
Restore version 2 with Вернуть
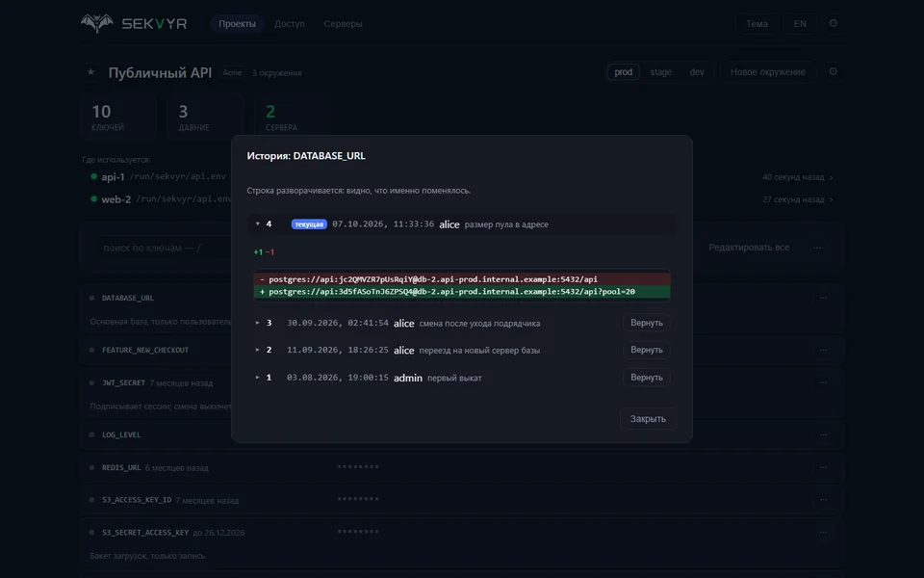tap(647, 350)
